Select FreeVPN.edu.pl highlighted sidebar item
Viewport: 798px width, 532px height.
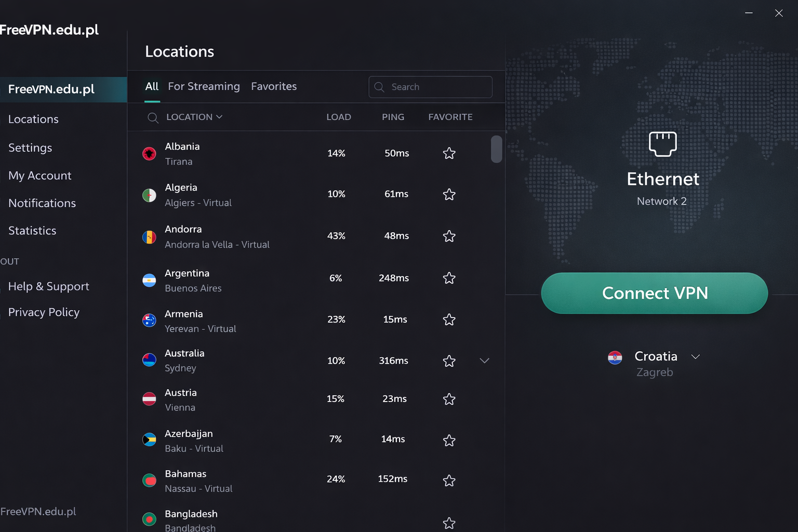63,89
